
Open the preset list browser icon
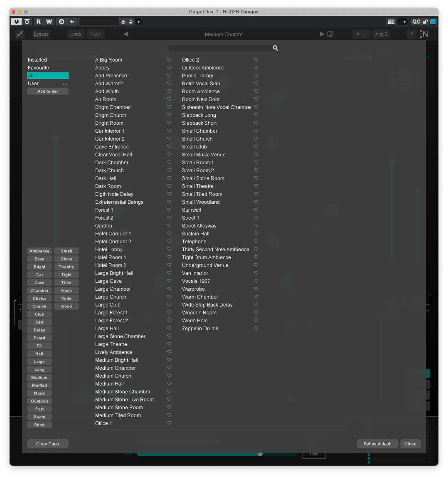(x=330, y=35)
